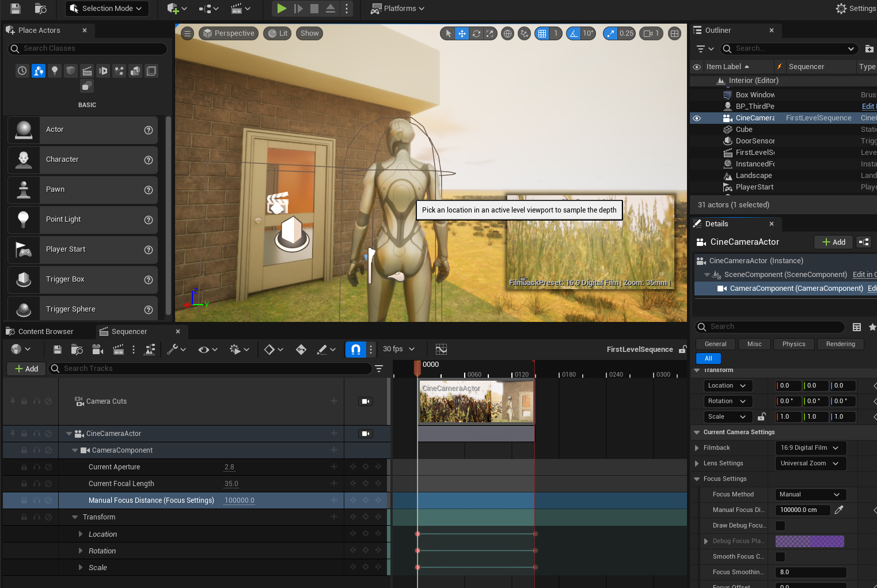This screenshot has height=588, width=877.
Task: Click the focus distance eyedropper picker icon
Action: pyautogui.click(x=840, y=510)
